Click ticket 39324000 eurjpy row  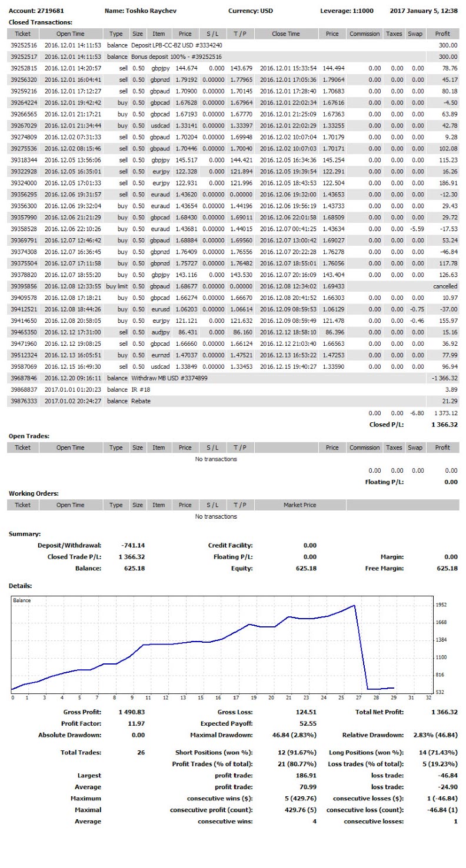(234, 183)
